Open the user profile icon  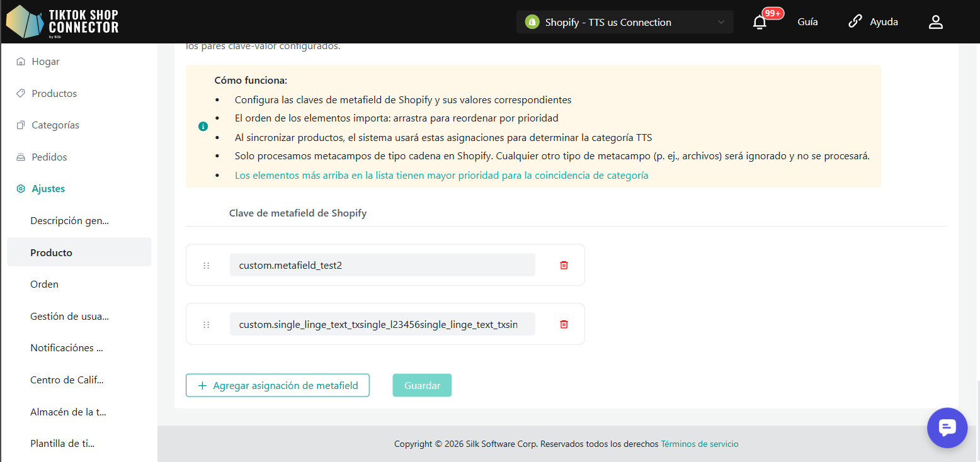(x=935, y=22)
